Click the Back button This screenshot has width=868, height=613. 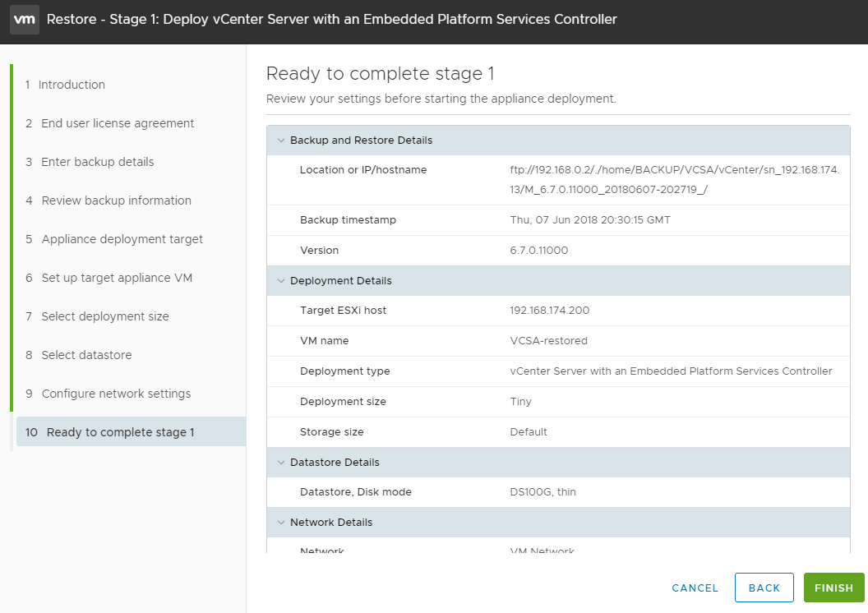pyautogui.click(x=764, y=588)
